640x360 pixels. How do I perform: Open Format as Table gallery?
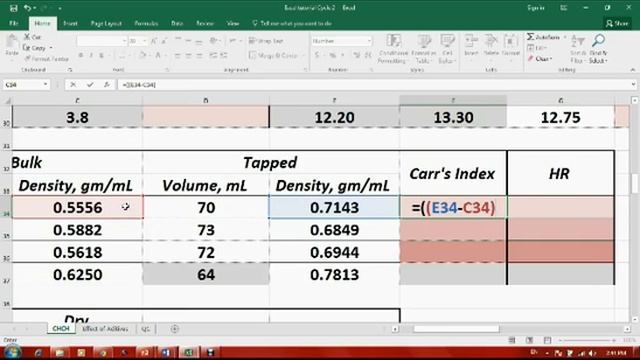423,49
